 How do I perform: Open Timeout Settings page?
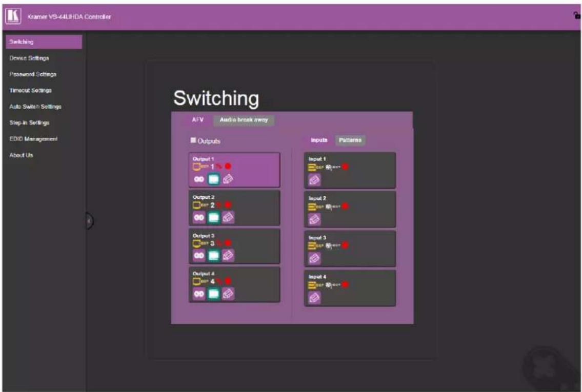(x=30, y=91)
